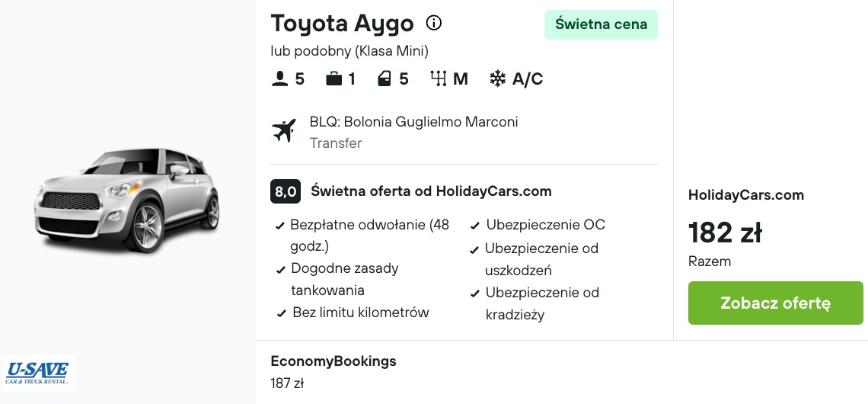
Task: Click the car door icon
Action: tap(385, 79)
